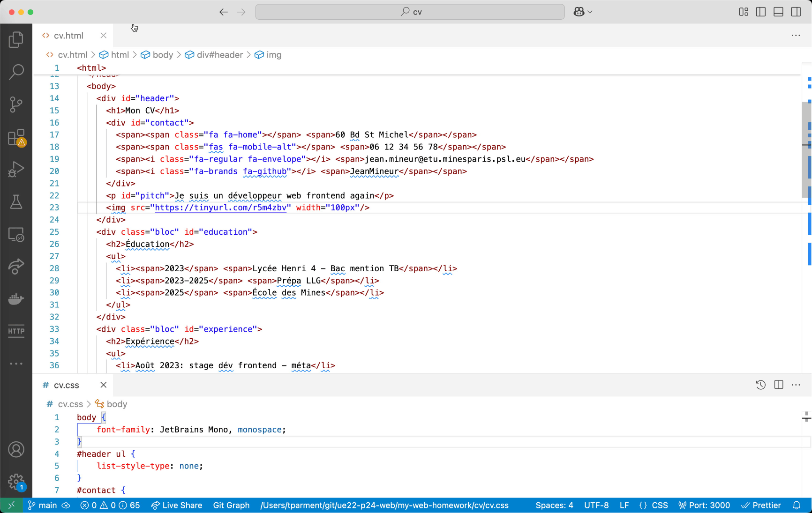Open the HTTP client view
Viewport: 812px width, 513px height.
point(16,331)
